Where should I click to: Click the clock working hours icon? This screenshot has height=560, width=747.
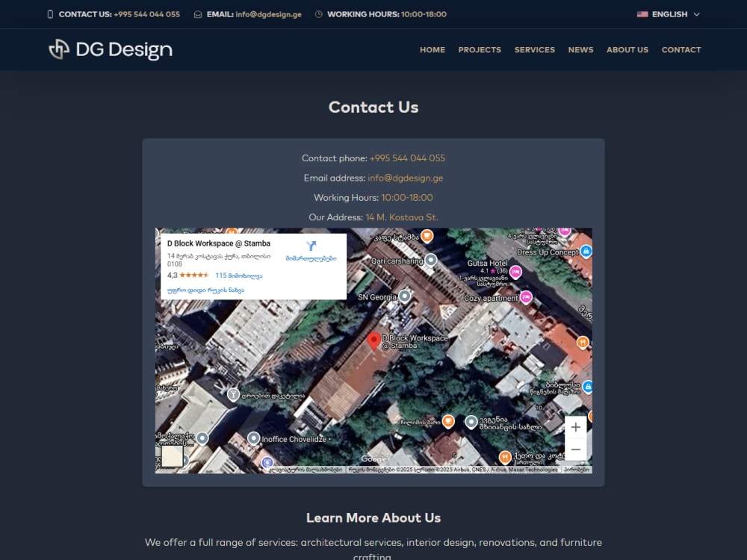(x=319, y=14)
